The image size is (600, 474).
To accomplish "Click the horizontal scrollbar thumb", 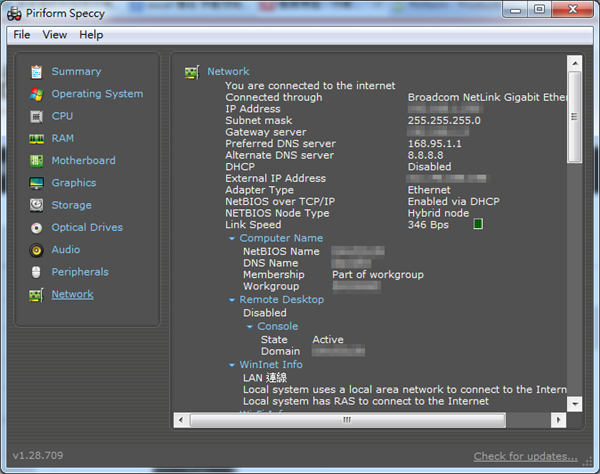I will 347,420.
